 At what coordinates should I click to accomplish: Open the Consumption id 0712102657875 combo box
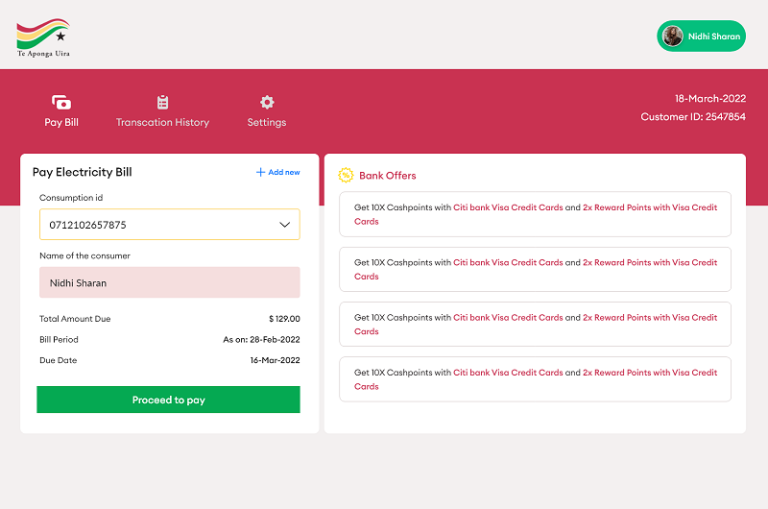160,225
